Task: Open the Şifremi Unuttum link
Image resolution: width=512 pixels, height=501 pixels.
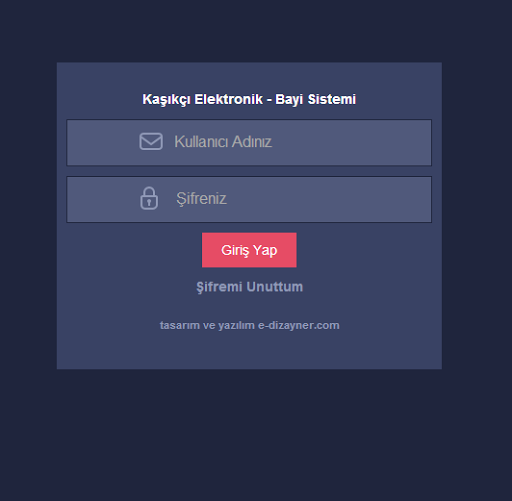Action: [x=249, y=287]
